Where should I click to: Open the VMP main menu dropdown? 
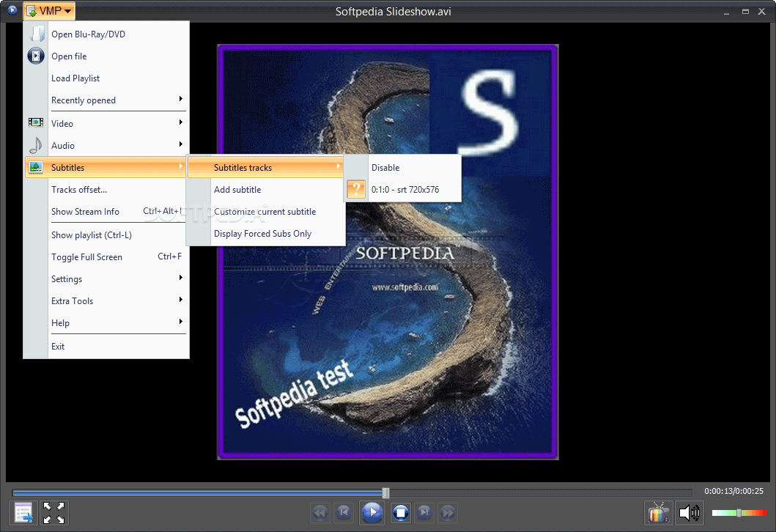49,11
